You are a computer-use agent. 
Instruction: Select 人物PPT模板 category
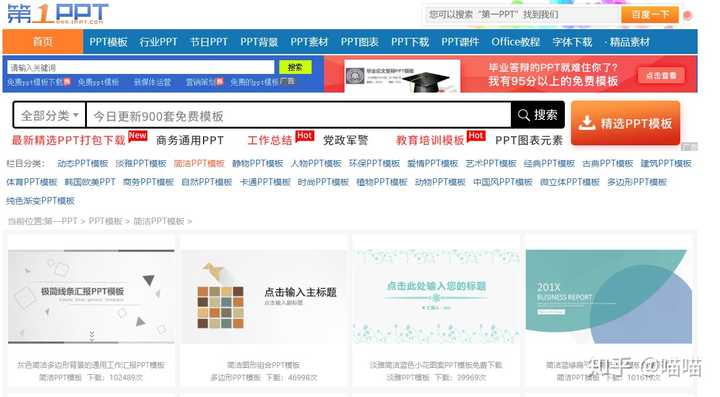coord(316,163)
